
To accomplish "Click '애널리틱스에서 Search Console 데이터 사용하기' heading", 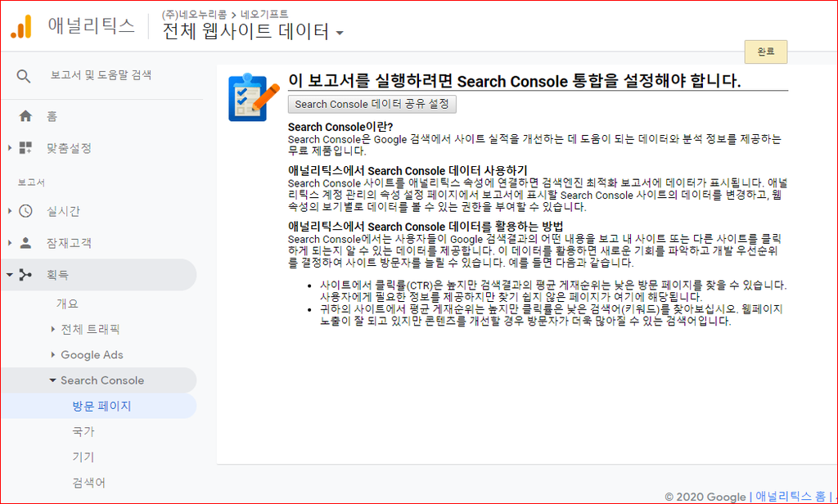I will coord(408,170).
